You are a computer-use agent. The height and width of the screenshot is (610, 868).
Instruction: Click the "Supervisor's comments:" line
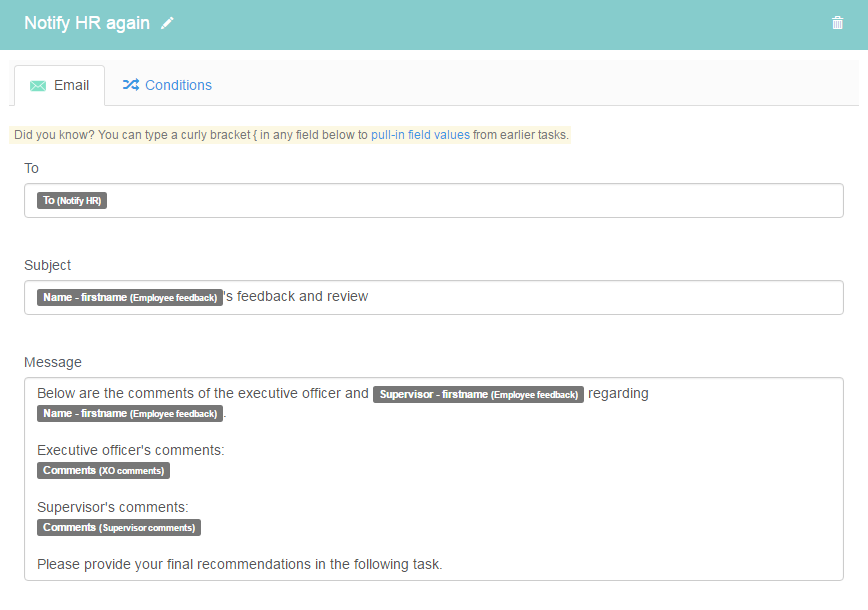click(x=113, y=507)
